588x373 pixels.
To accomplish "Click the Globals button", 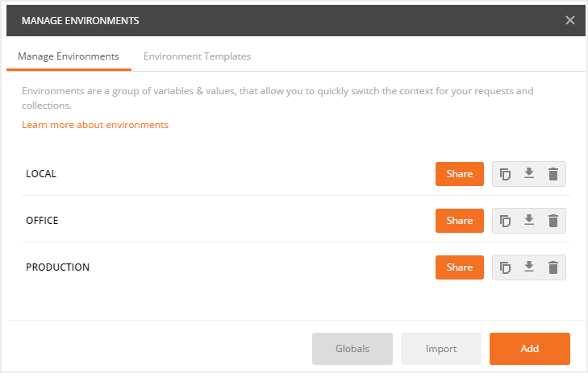I will coord(352,349).
